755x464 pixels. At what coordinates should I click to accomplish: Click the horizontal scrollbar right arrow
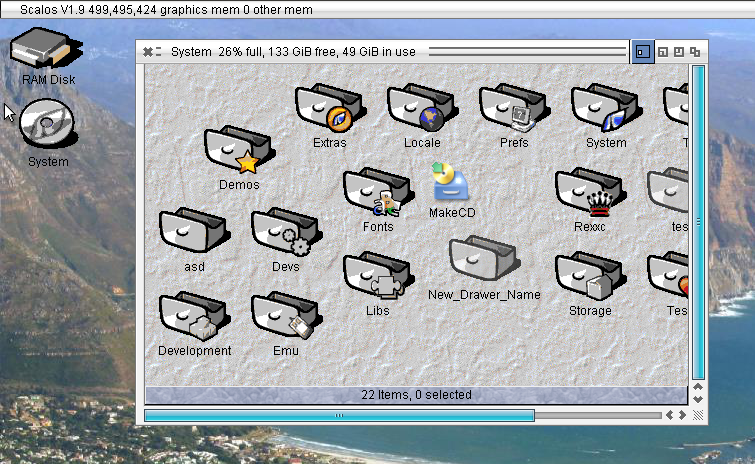(x=683, y=415)
